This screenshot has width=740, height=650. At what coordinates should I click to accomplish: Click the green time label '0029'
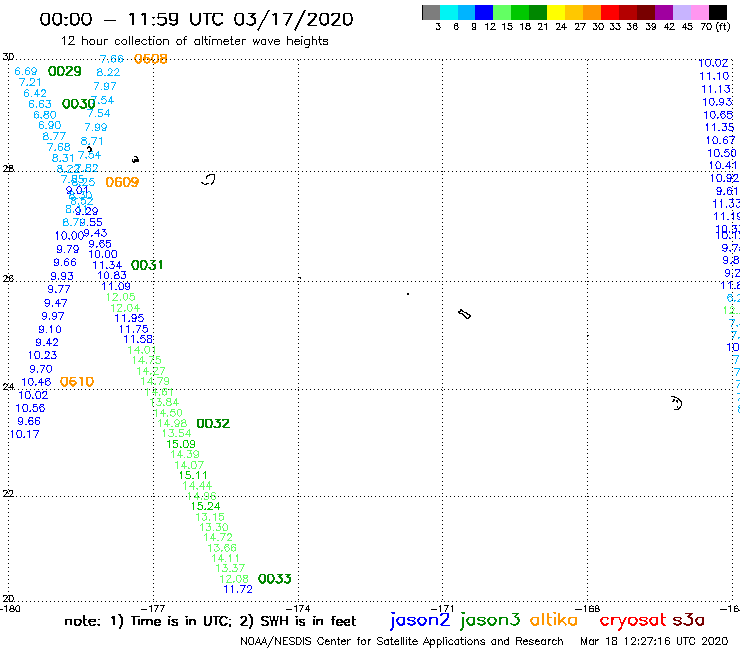coord(65,71)
